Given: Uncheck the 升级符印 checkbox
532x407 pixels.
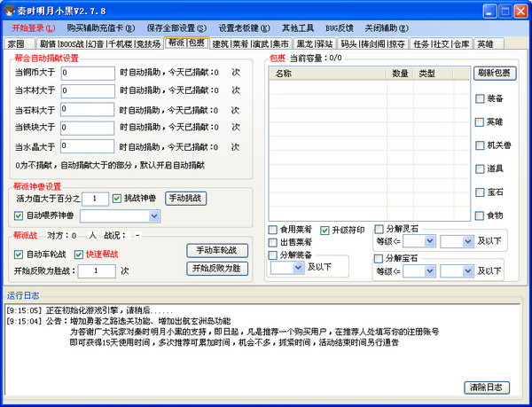Looking at the screenshot, I should [x=325, y=231].
